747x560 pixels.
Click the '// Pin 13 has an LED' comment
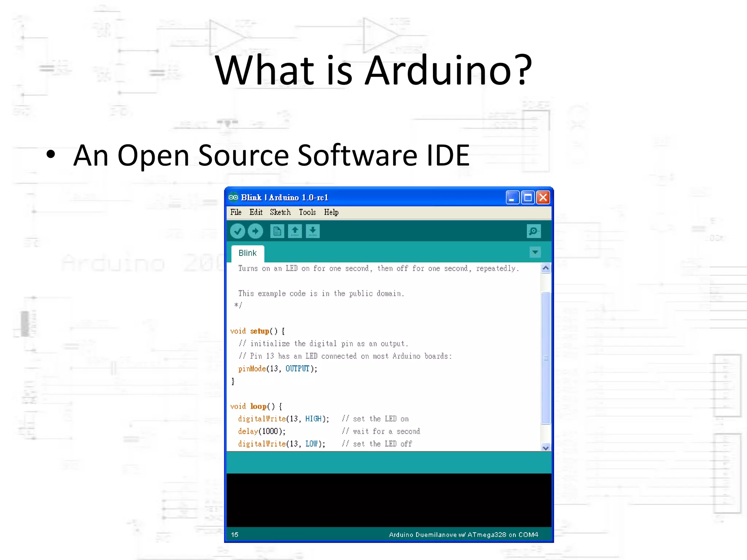click(x=345, y=356)
